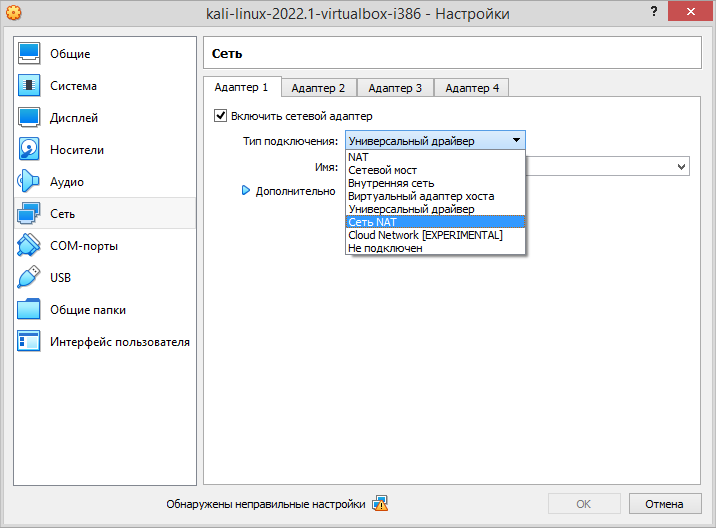This screenshot has height=528, width=716.
Task: Click the Тип подключения label
Action: coord(290,141)
